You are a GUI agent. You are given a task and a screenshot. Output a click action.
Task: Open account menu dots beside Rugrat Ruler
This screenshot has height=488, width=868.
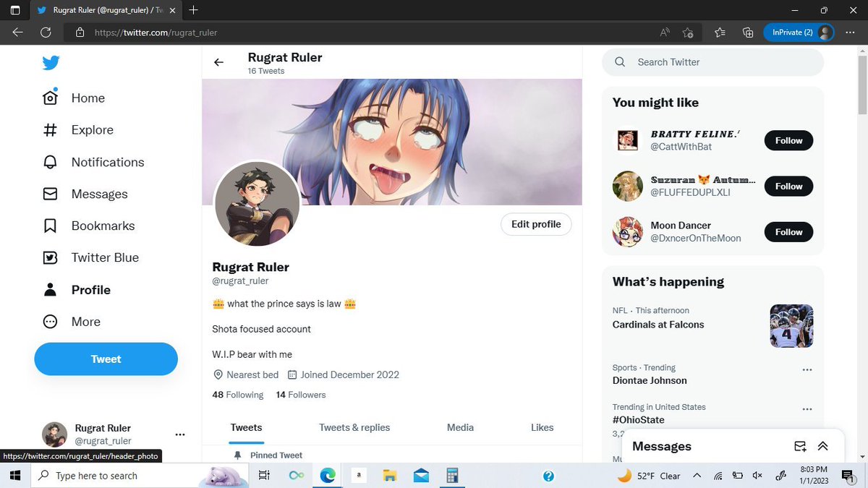[180, 435]
